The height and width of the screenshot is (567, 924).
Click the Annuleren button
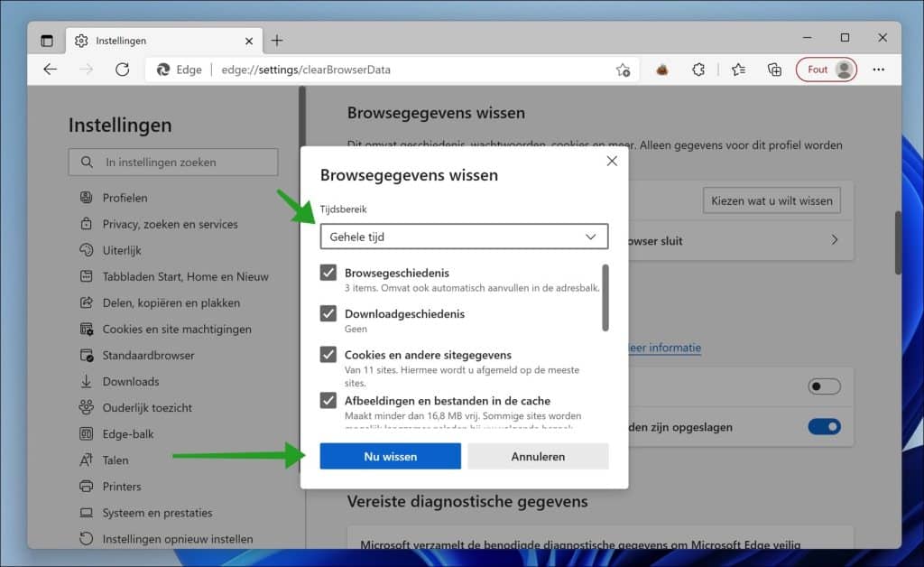tap(538, 456)
